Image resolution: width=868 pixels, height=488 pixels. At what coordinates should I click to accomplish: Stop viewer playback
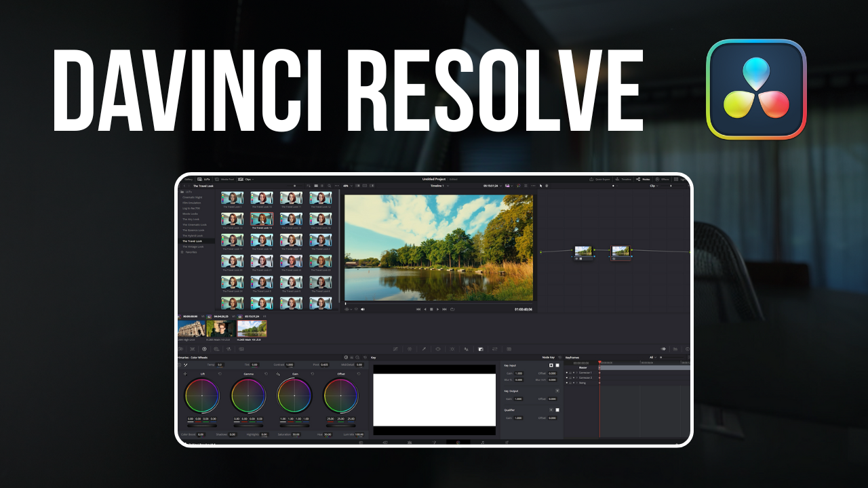pyautogui.click(x=431, y=309)
